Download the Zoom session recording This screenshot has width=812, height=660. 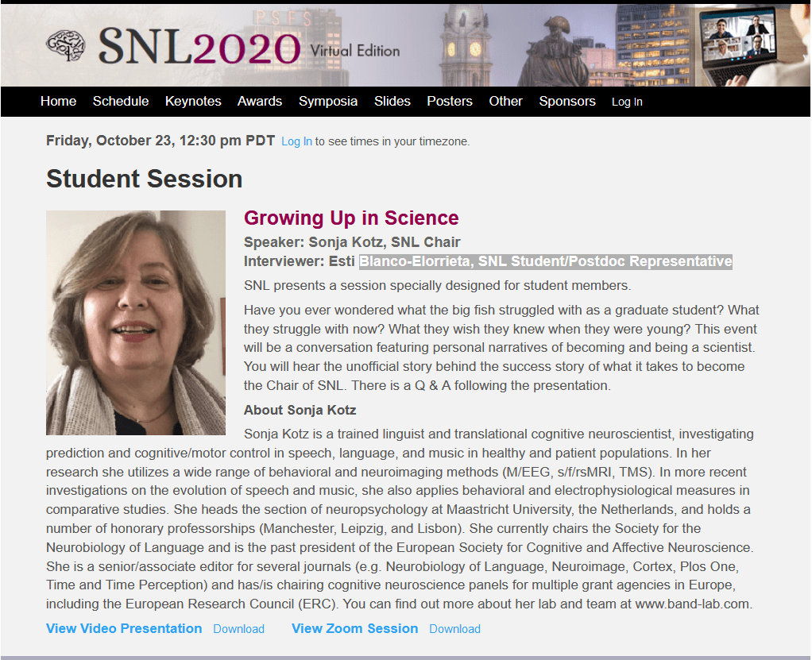[454, 629]
